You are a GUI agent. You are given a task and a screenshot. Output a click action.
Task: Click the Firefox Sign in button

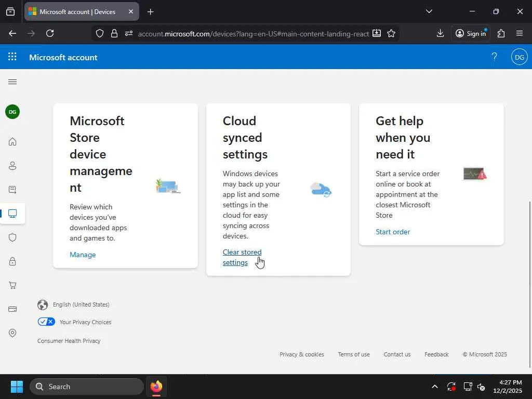click(471, 33)
